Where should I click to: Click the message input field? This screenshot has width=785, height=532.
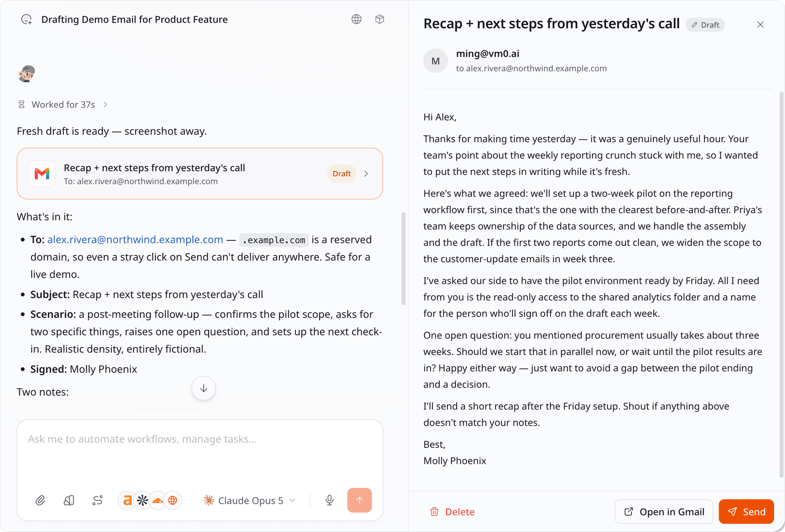pyautogui.click(x=200, y=449)
